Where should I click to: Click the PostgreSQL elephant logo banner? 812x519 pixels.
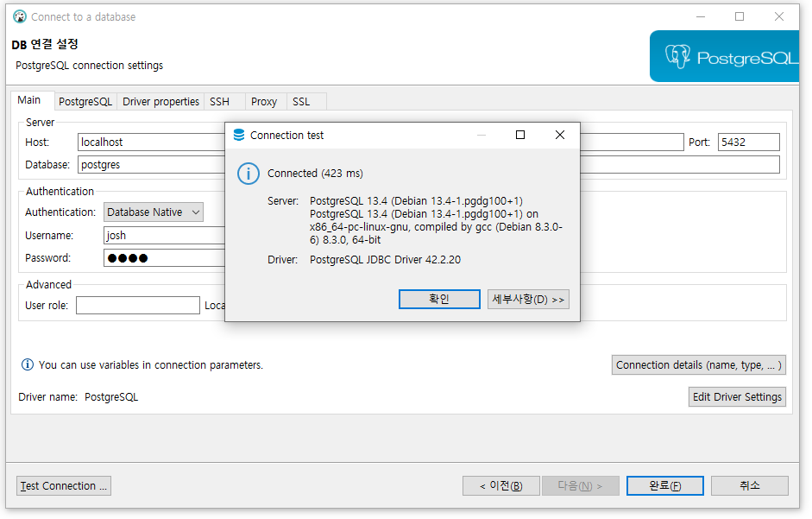tap(725, 56)
